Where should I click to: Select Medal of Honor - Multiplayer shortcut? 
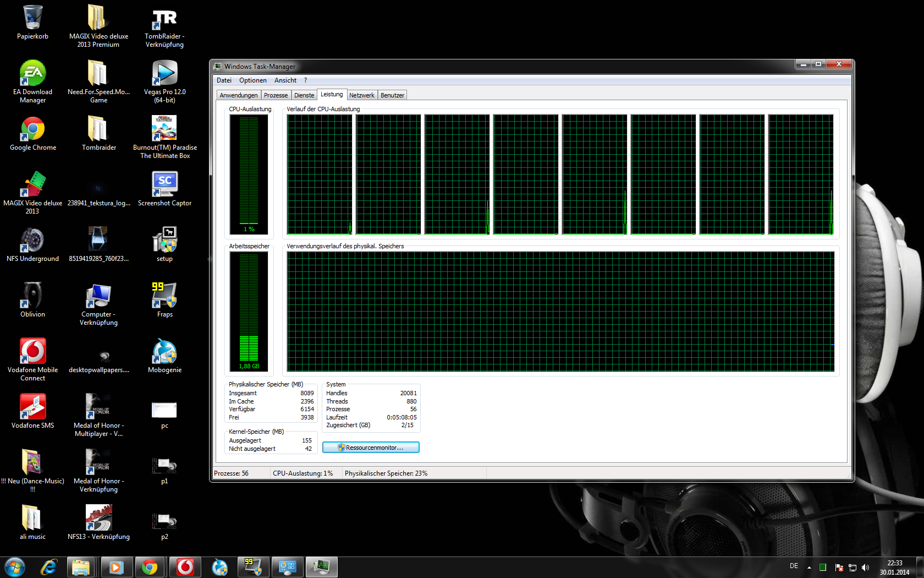coord(98,415)
